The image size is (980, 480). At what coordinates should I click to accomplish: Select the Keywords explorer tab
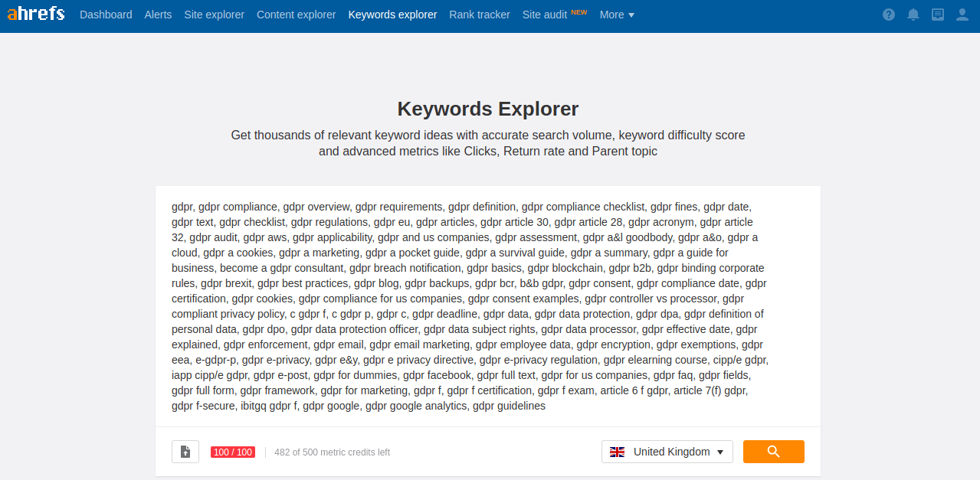point(392,15)
